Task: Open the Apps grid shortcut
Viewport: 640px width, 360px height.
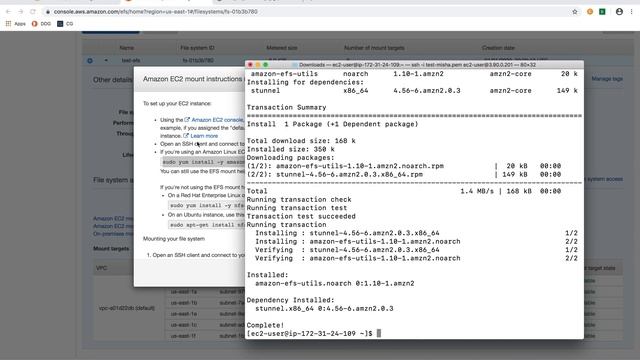Action: (16, 24)
